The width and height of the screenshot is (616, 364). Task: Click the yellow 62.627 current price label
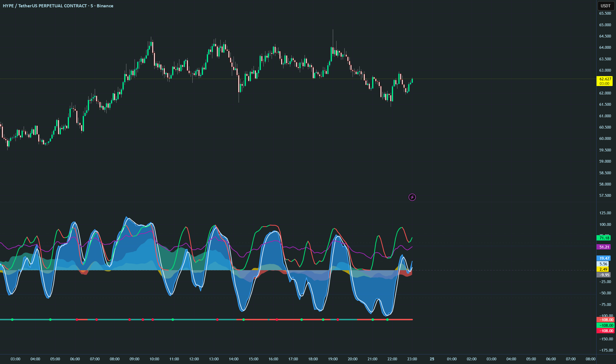[605, 81]
